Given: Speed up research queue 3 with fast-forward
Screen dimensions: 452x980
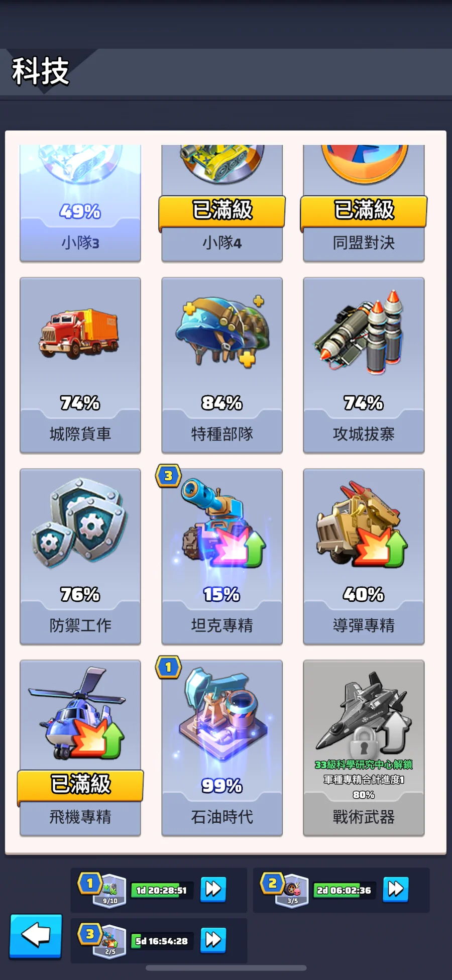Looking at the screenshot, I should [213, 940].
